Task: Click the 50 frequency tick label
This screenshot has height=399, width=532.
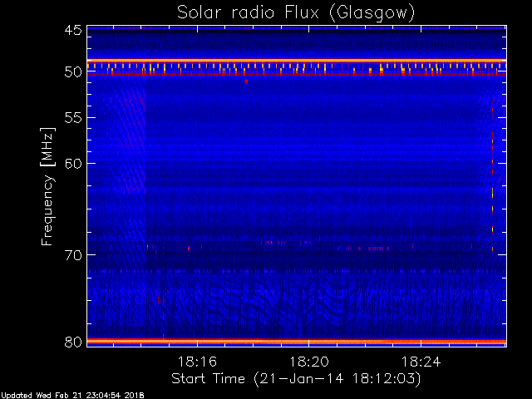Action: (73, 72)
